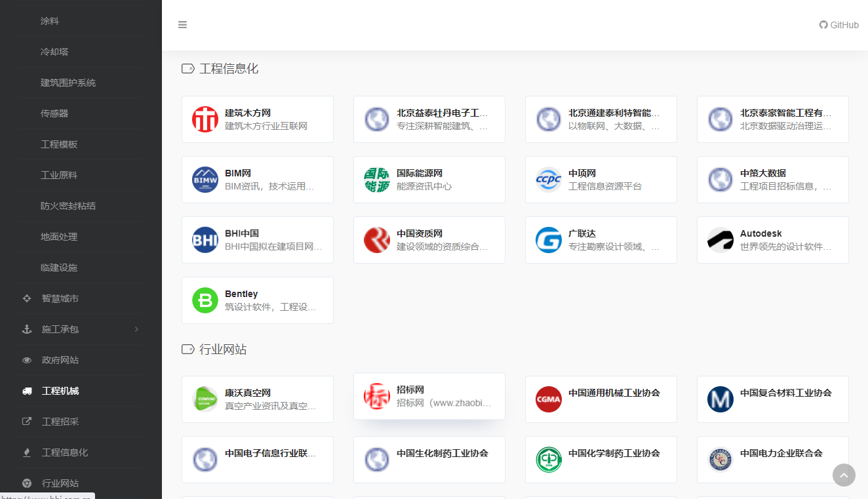The width and height of the screenshot is (868, 499).
Task: Open 中国资质网 title link
Action: pyautogui.click(x=420, y=233)
